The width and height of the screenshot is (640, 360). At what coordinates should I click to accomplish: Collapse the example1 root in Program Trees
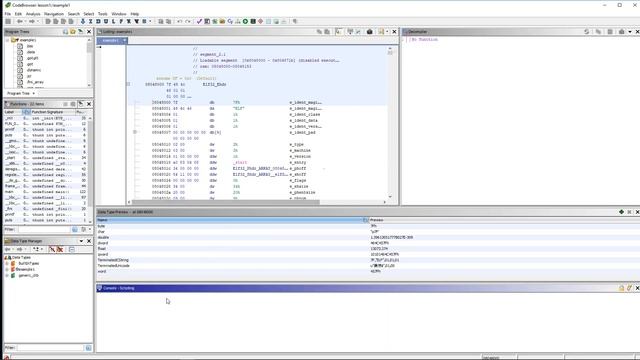click(x=7, y=40)
